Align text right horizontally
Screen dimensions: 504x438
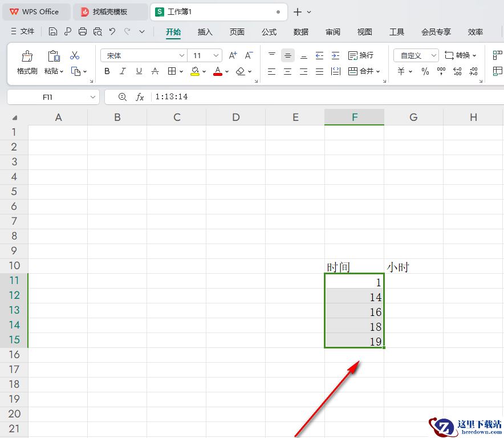[303, 71]
